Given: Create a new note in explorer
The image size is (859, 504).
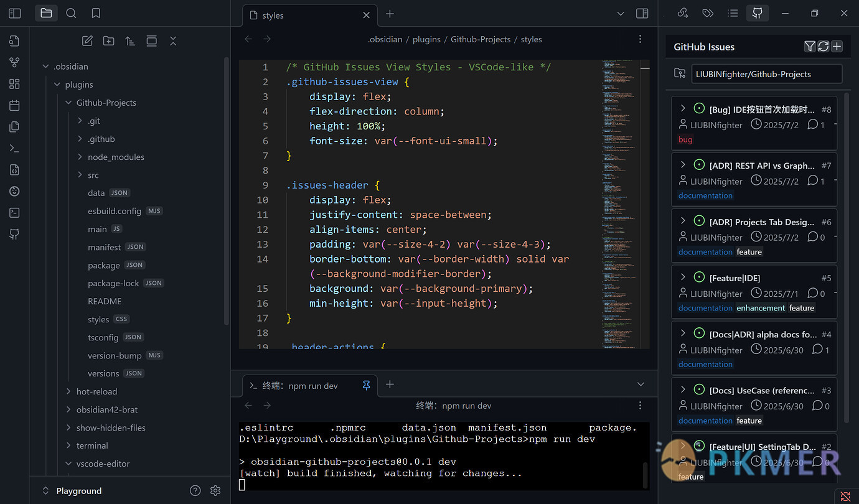Looking at the screenshot, I should (x=87, y=41).
